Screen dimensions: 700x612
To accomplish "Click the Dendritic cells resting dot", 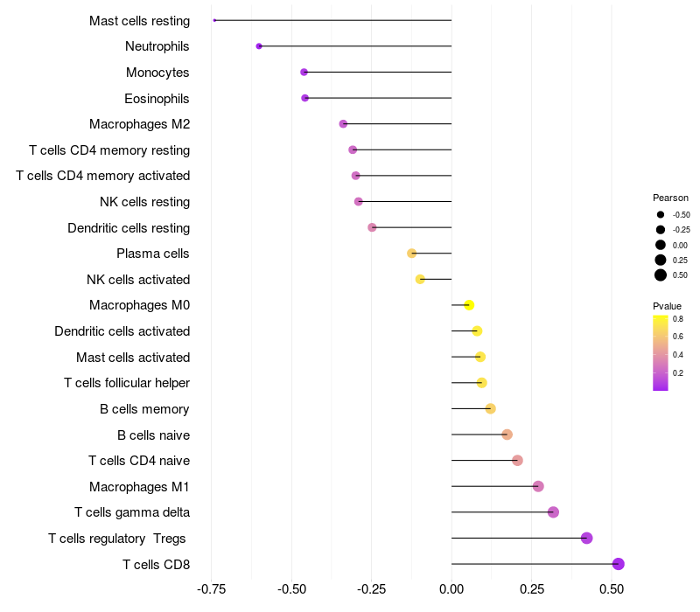I will click(x=372, y=227).
